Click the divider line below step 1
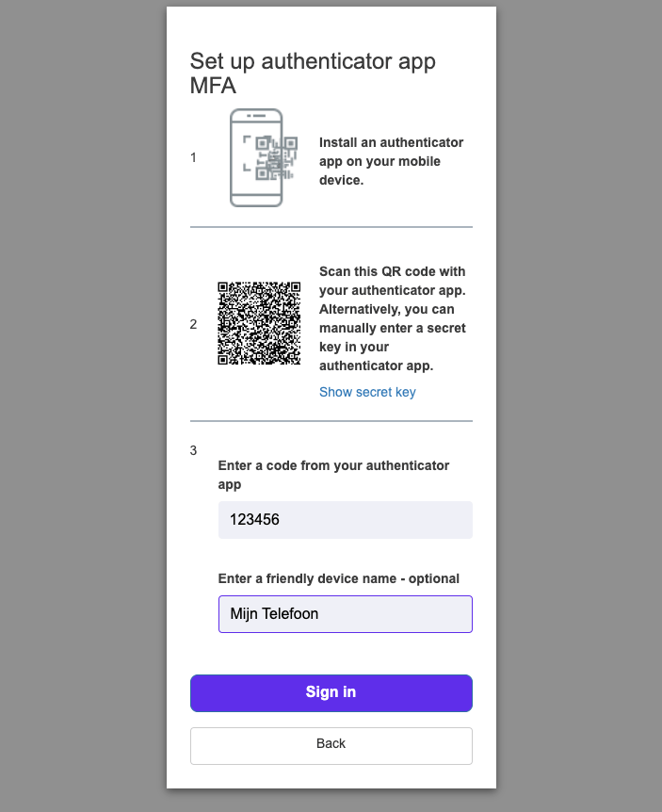The height and width of the screenshot is (812, 662). pyautogui.click(x=331, y=227)
